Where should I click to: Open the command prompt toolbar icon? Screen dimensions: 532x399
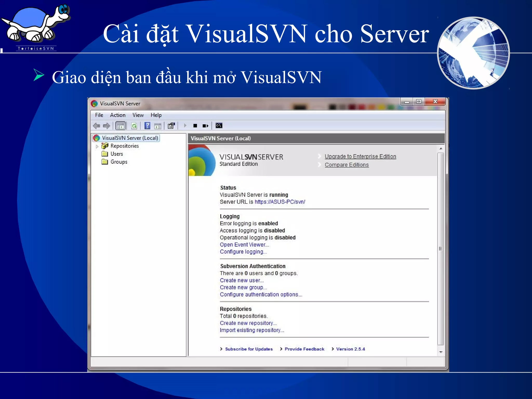coord(219,126)
